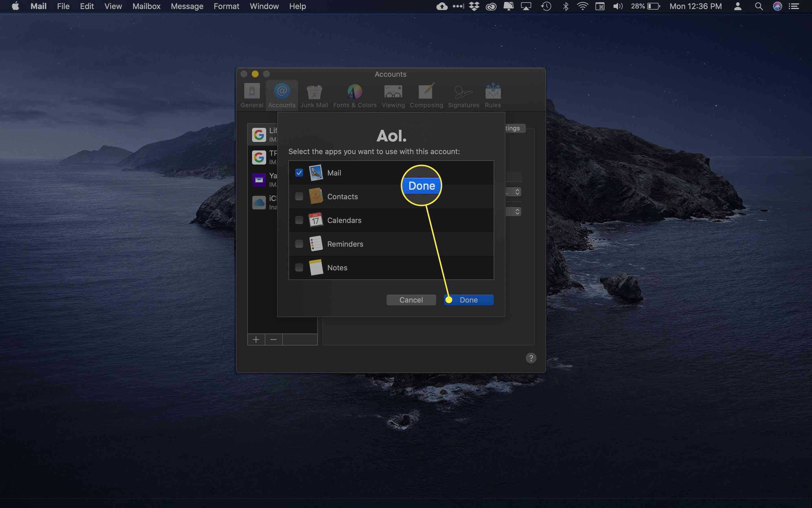Click the Mail app stamp icon

pyautogui.click(x=316, y=173)
